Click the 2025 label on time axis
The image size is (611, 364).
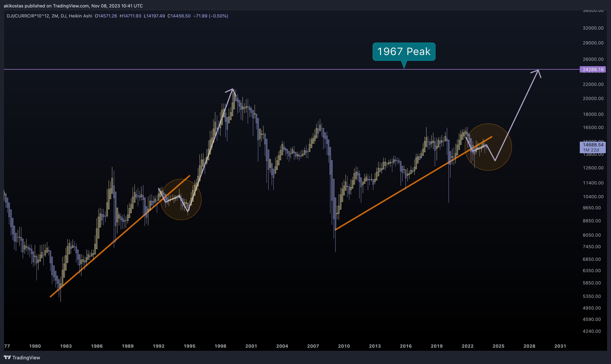tap(499, 346)
